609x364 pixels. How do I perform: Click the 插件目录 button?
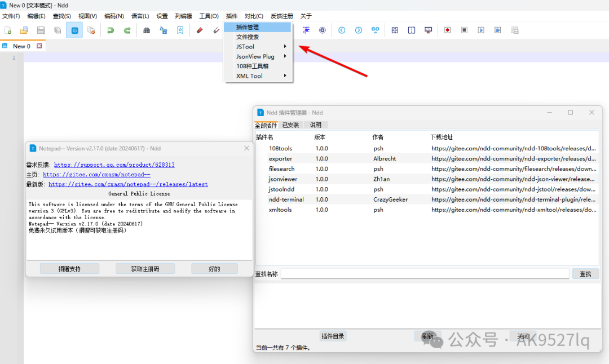[x=333, y=336]
